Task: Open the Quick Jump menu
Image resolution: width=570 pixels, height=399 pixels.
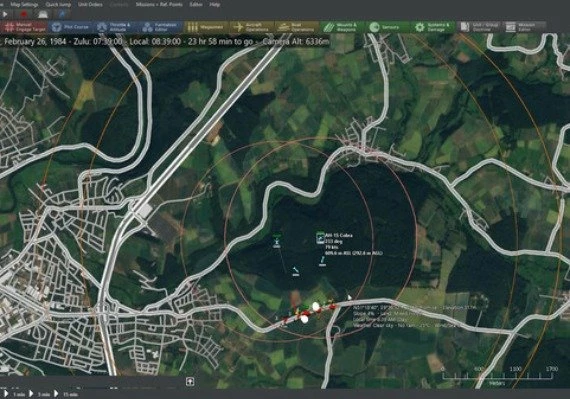Action: click(58, 5)
